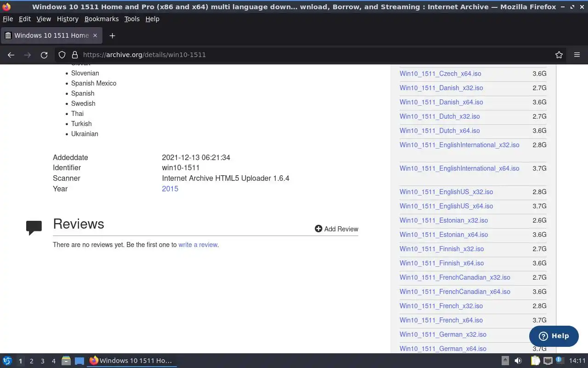This screenshot has height=368, width=588.
Task: Download Win10_1511_German_x32.iso
Action: (443, 334)
